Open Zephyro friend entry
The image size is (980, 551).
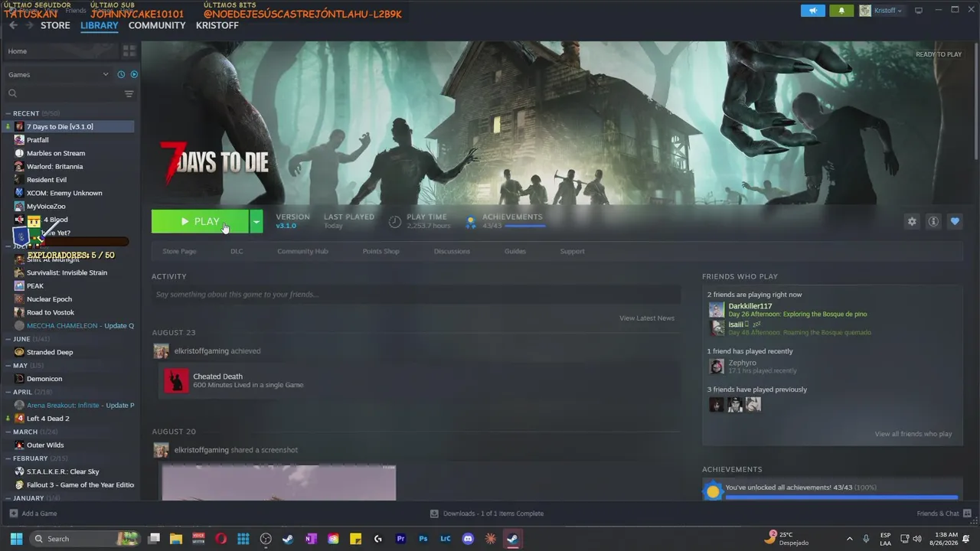pos(834,367)
